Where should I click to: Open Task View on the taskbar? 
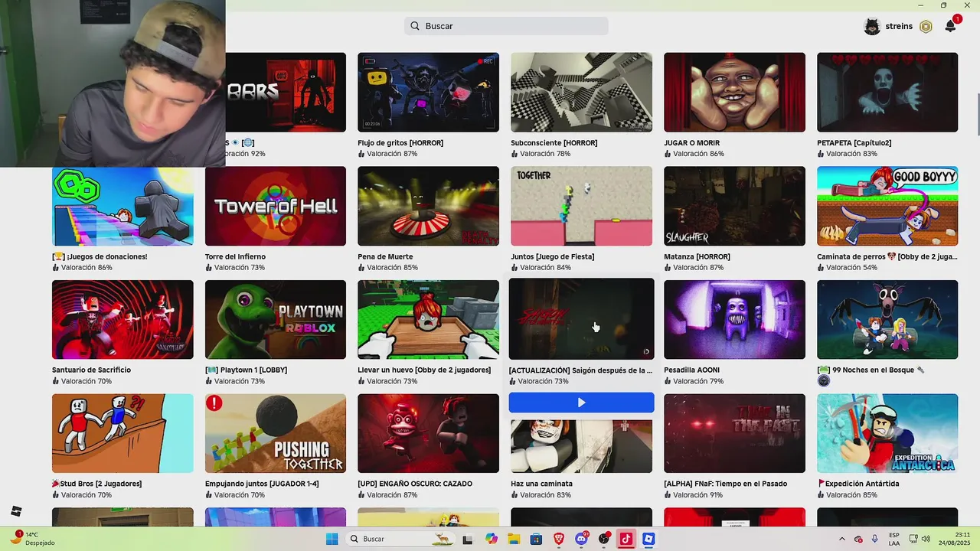pyautogui.click(x=467, y=539)
